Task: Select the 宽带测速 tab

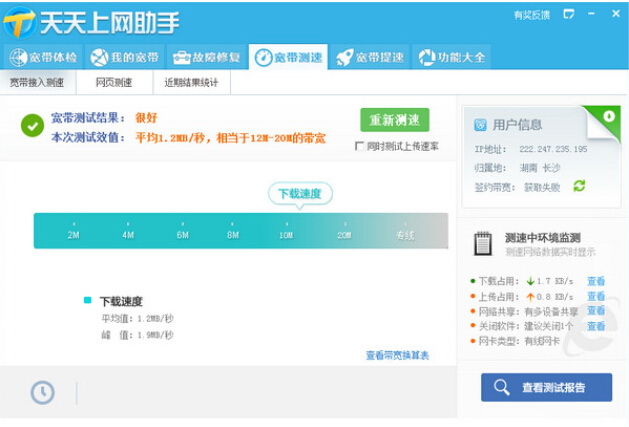Action: (x=288, y=57)
